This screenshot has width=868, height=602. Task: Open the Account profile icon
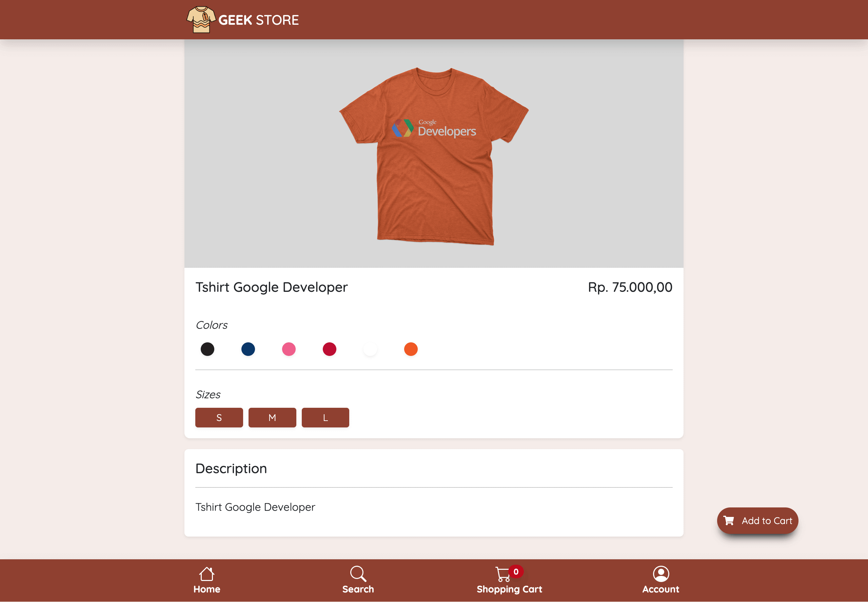(661, 574)
